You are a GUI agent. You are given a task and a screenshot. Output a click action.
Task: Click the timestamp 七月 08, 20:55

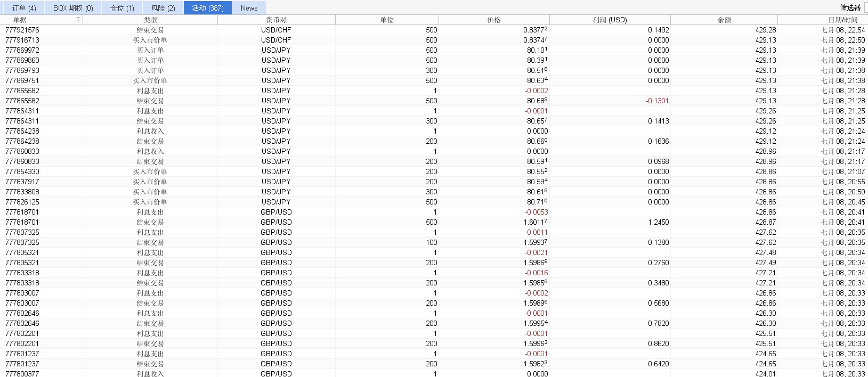(843, 182)
